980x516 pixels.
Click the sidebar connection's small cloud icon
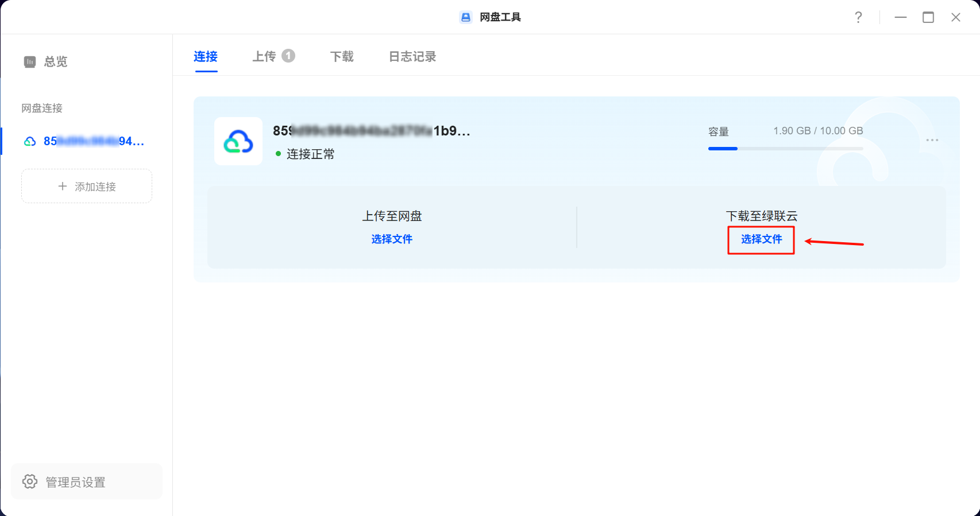(30, 141)
